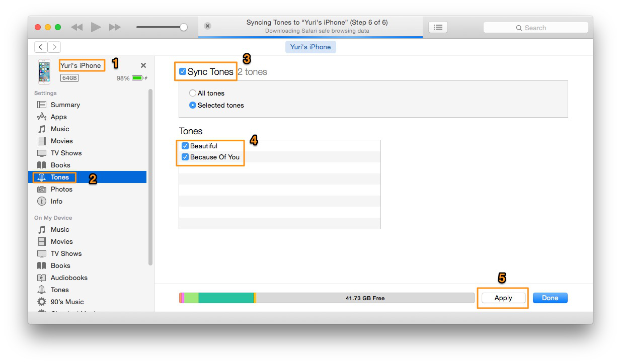Click the teal storage bar segment
The height and width of the screenshot is (364, 621).
tap(226, 298)
